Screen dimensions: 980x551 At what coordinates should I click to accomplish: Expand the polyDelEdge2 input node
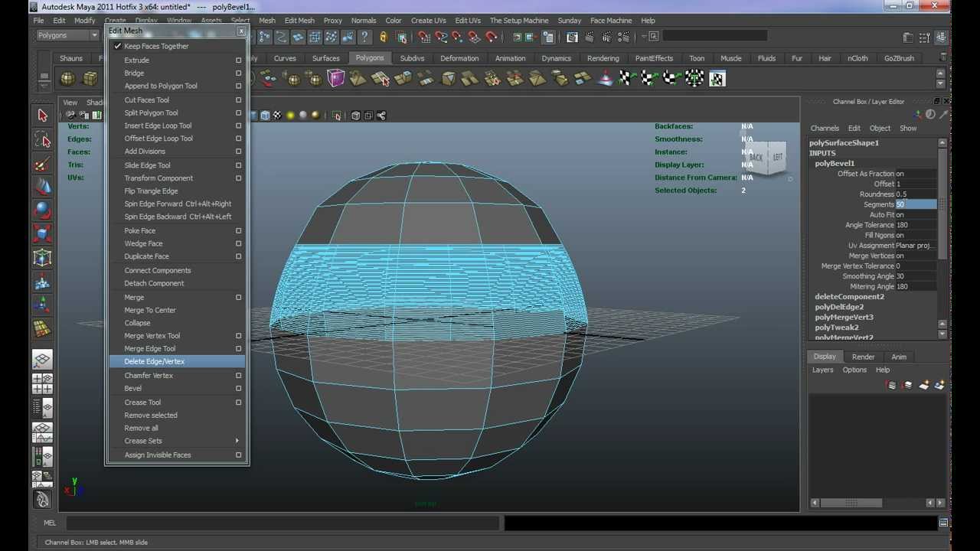click(x=839, y=307)
